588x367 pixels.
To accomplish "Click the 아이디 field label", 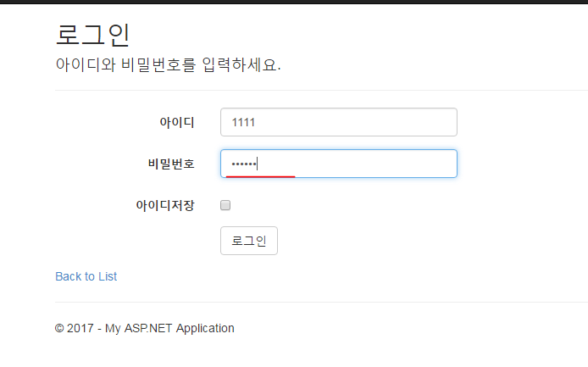I will pyautogui.click(x=177, y=122).
